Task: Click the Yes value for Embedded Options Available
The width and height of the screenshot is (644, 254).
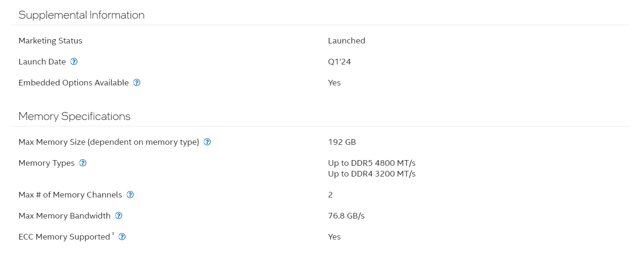Action: click(334, 83)
